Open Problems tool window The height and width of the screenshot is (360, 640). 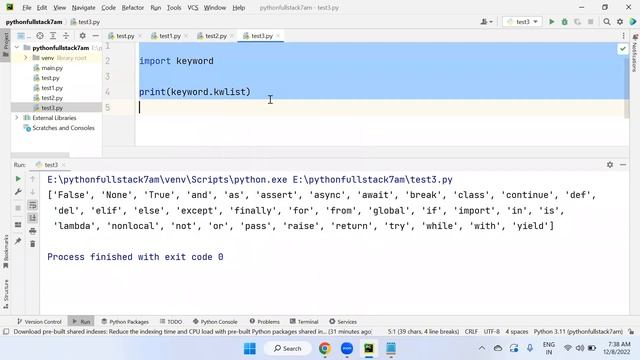[x=264, y=322]
